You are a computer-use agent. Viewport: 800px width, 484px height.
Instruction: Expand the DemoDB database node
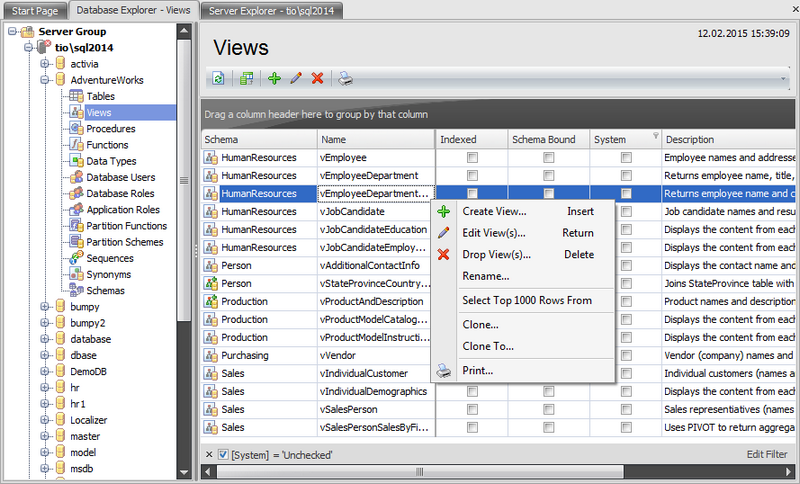tap(45, 372)
